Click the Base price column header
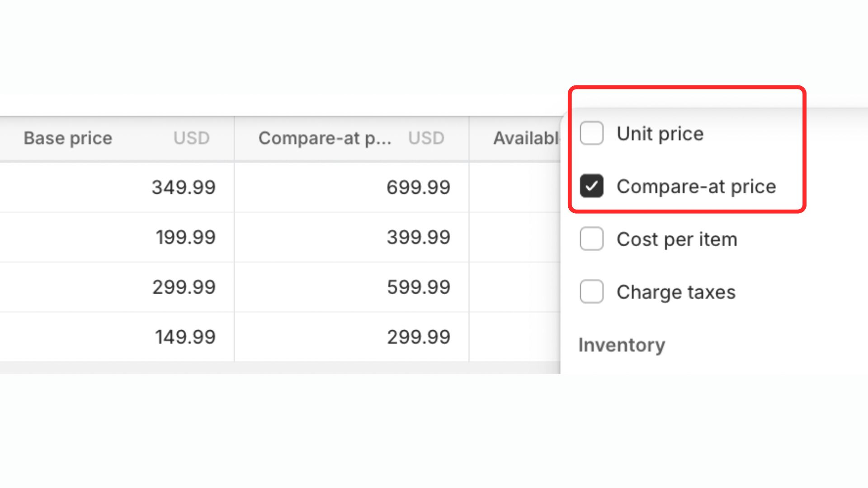This screenshot has width=868, height=488. click(x=68, y=138)
